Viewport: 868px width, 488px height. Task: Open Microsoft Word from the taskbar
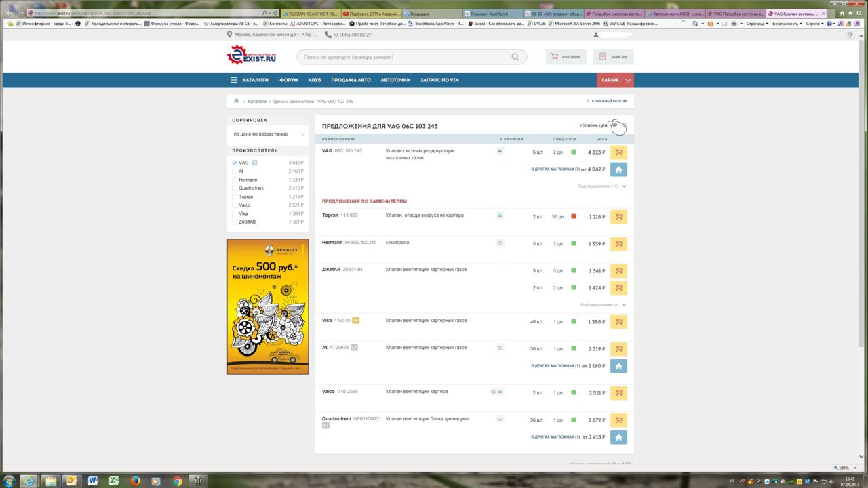point(93,481)
